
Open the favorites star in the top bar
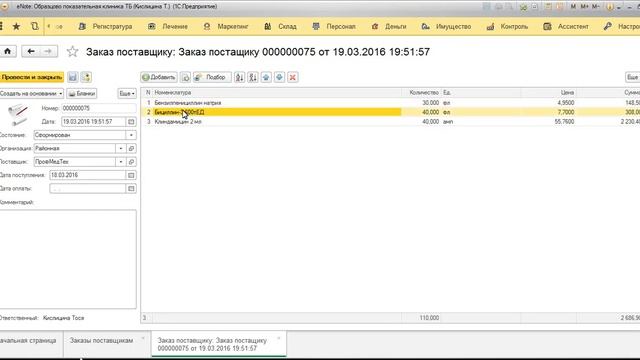click(16, 27)
